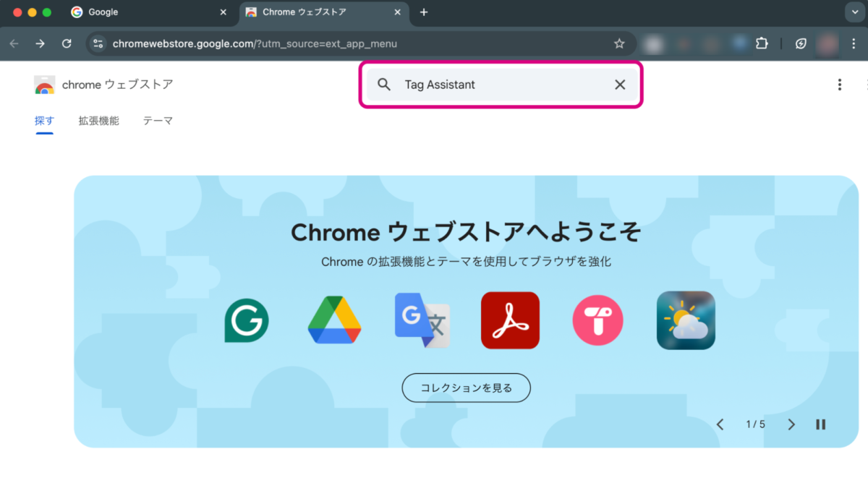Open the tab search dropdown arrow
The height and width of the screenshot is (483, 868).
(x=855, y=12)
